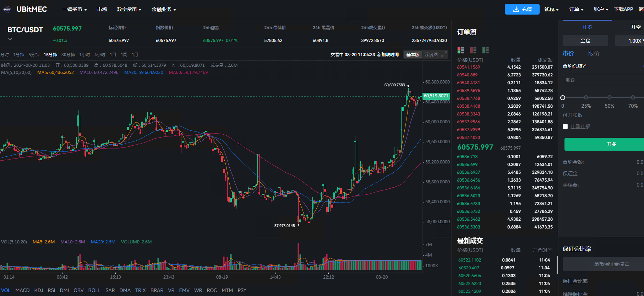The height and width of the screenshot is (296, 644).
Task: Show combined buy and sell order book
Action: (460, 50)
